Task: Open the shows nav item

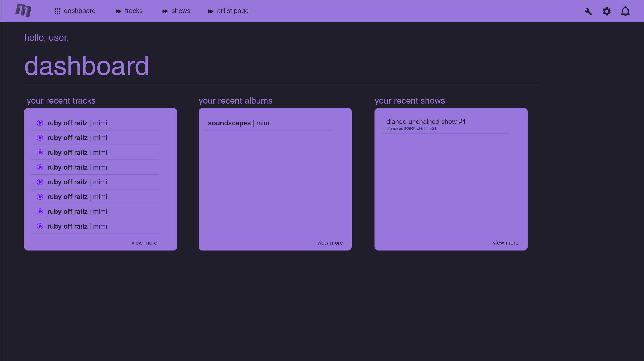Action: (180, 11)
